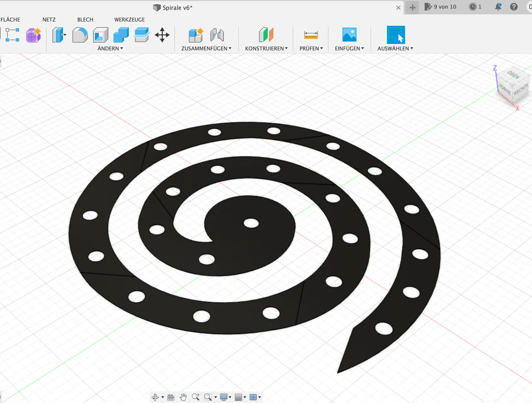Switch to the FLÄCHE tab

[10, 20]
